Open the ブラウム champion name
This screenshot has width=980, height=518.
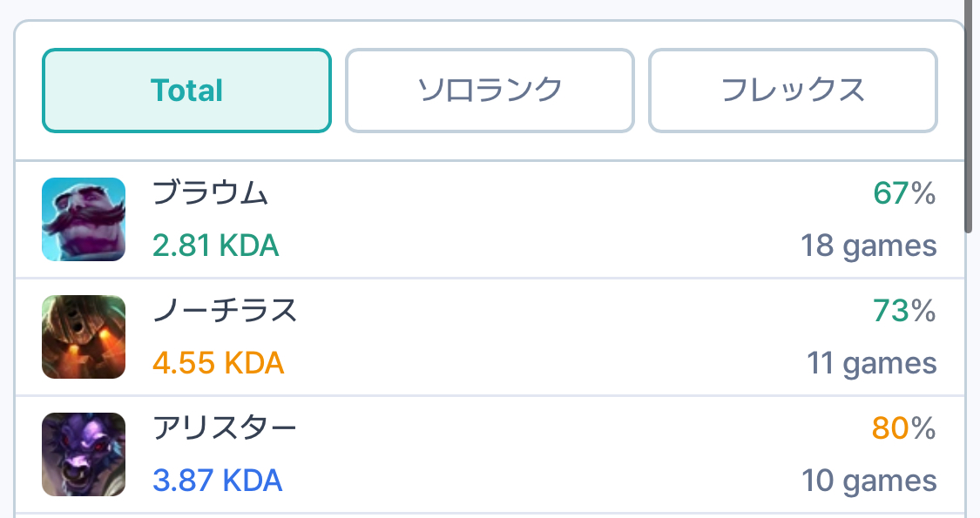coord(210,193)
